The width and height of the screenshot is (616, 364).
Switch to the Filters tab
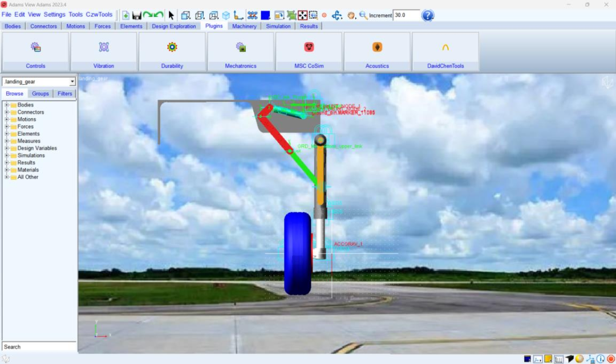tap(65, 93)
